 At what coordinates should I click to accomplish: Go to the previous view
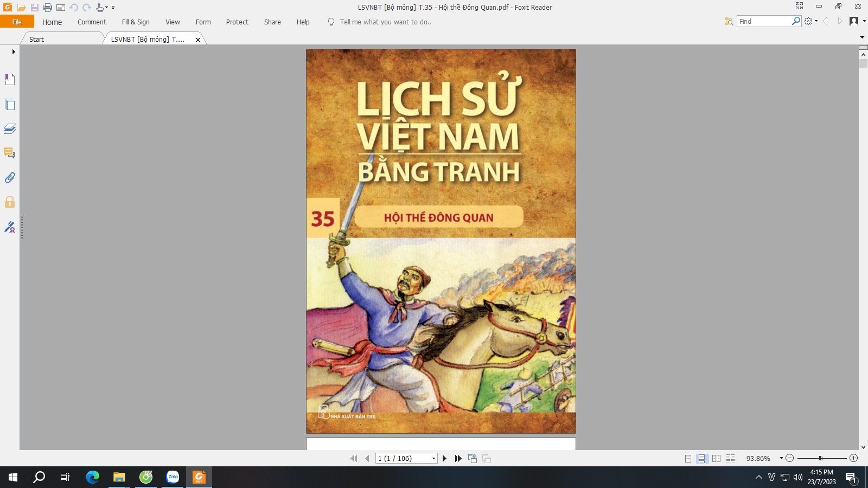(473, 458)
